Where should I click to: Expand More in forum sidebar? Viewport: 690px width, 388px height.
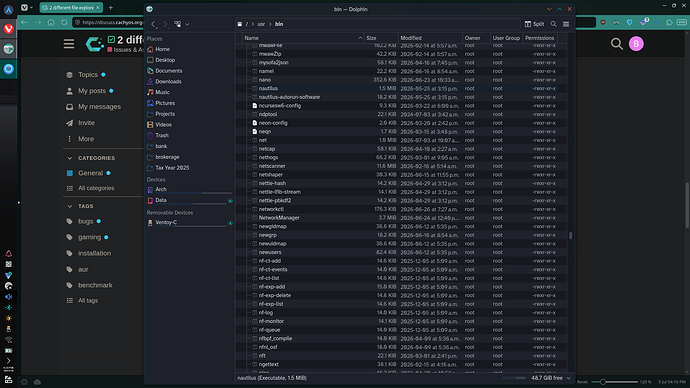[x=86, y=139]
